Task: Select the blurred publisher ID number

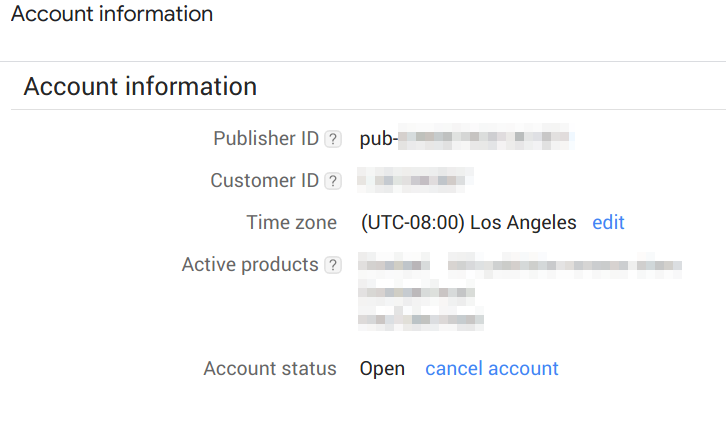Action: pyautogui.click(x=486, y=137)
